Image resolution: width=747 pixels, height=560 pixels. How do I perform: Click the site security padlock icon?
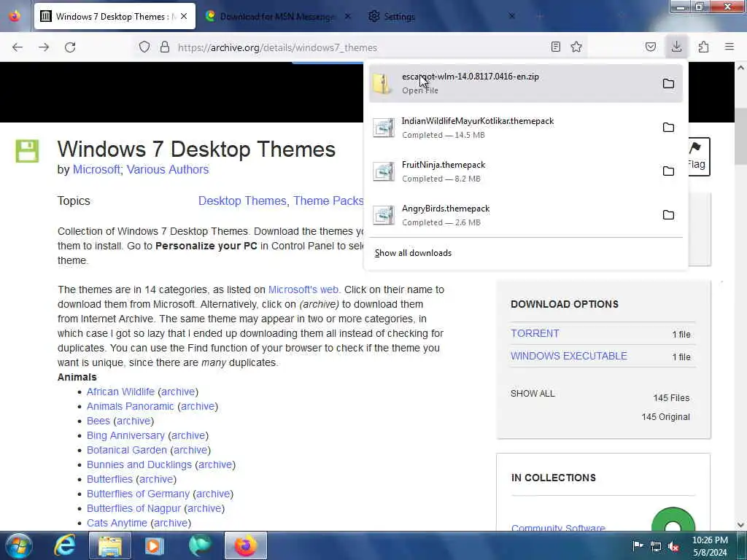point(164,47)
